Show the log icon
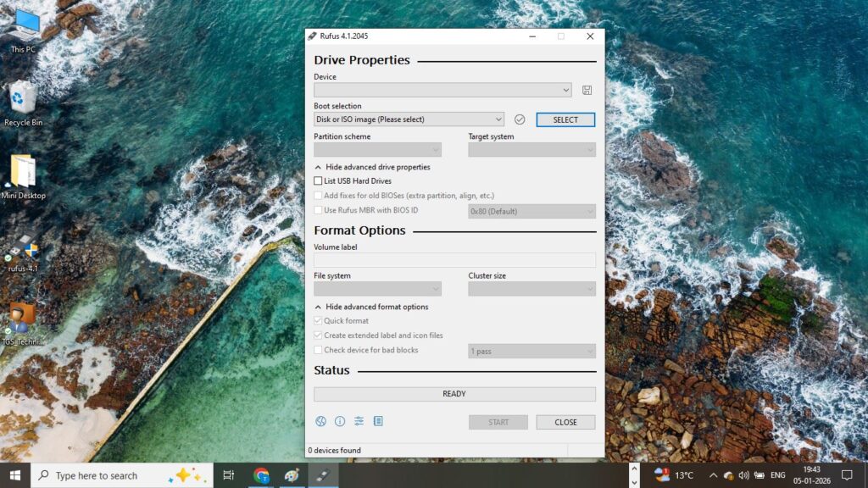 tap(378, 422)
